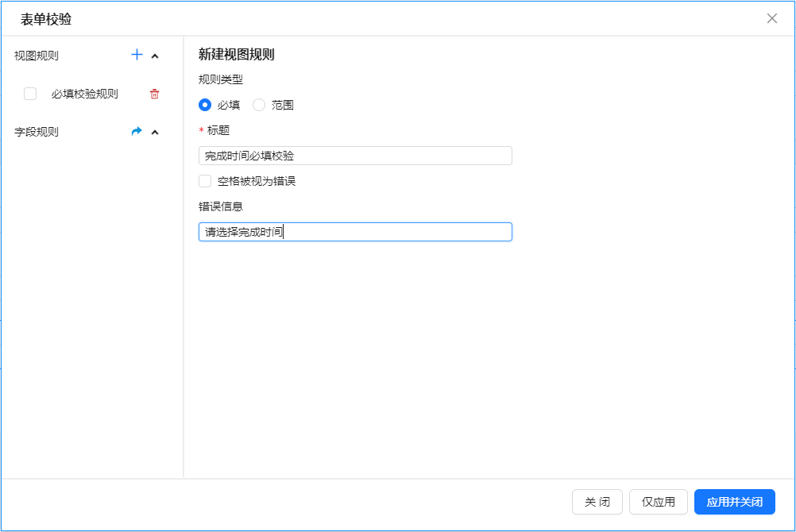
Task: Focus the 标题 input containing 完成时间必填校验
Action: pos(355,156)
